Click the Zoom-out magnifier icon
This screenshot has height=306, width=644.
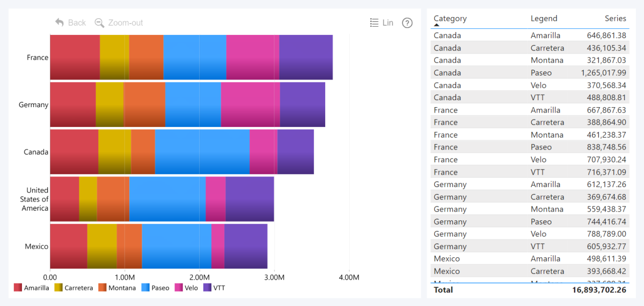pos(99,23)
